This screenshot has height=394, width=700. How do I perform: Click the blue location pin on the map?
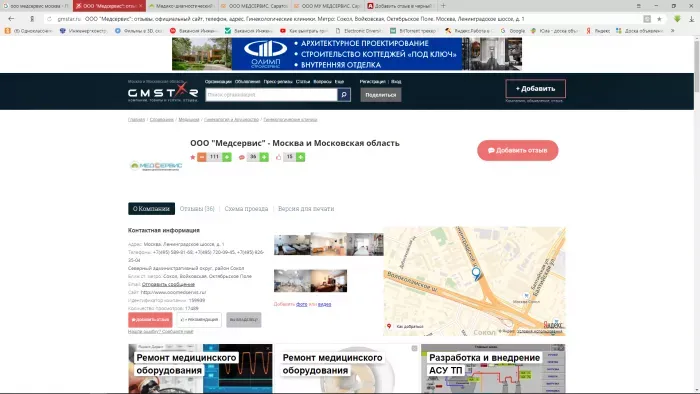476,273
